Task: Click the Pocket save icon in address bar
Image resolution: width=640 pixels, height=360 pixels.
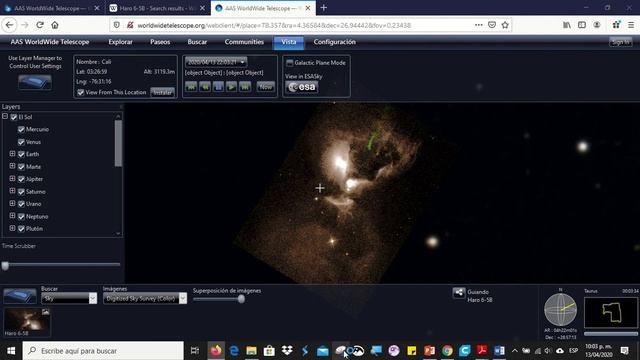Action: click(492, 25)
